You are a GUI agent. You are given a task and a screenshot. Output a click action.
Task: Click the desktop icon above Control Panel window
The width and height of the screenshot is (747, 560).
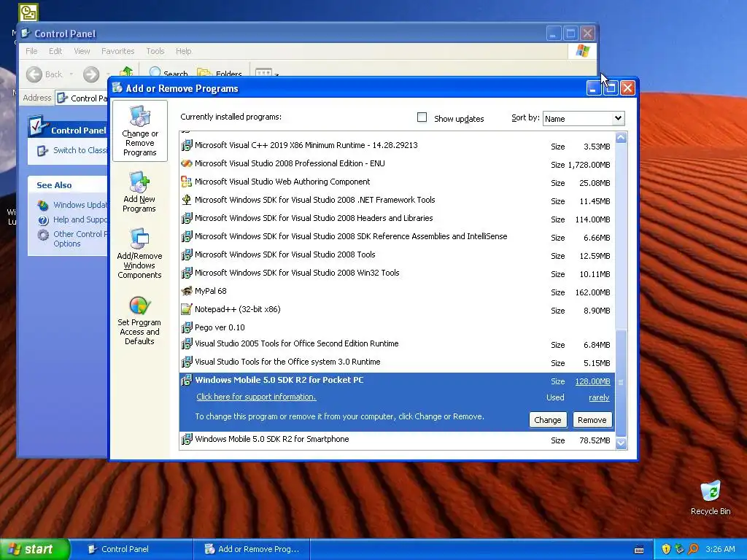coord(28,12)
